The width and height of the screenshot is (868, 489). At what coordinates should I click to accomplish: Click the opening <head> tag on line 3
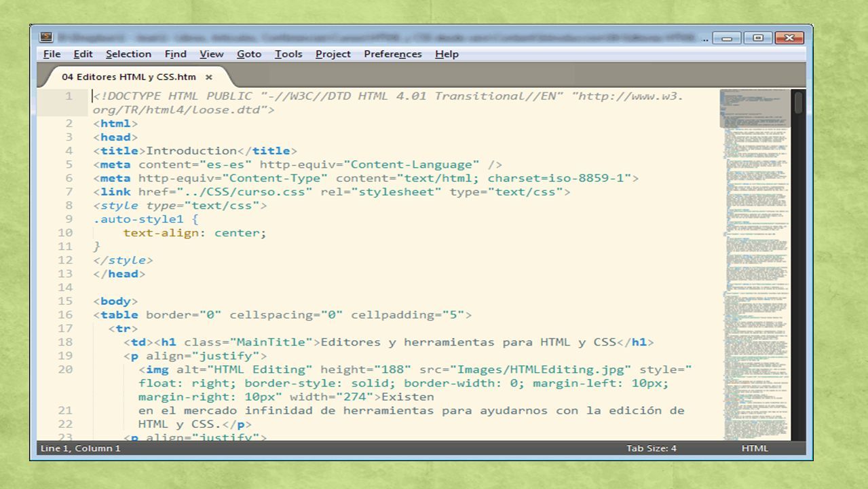click(x=115, y=137)
